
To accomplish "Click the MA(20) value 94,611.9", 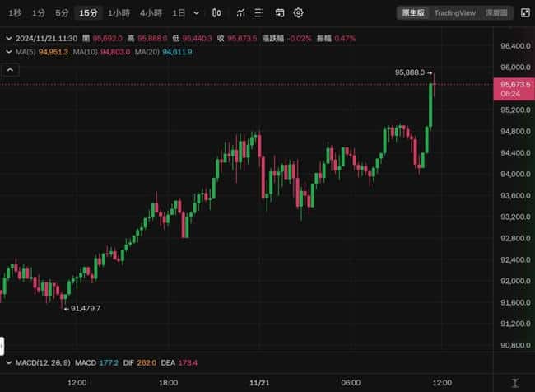I will 177,52.
